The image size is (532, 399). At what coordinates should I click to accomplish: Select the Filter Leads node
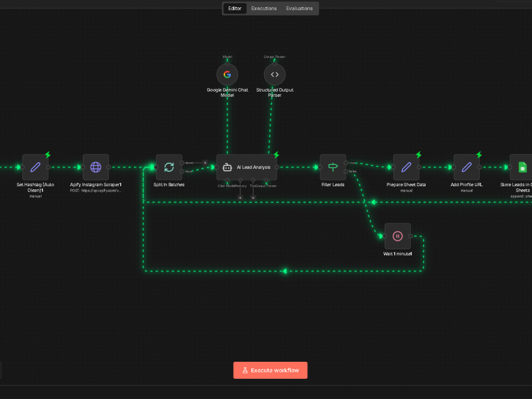click(333, 167)
